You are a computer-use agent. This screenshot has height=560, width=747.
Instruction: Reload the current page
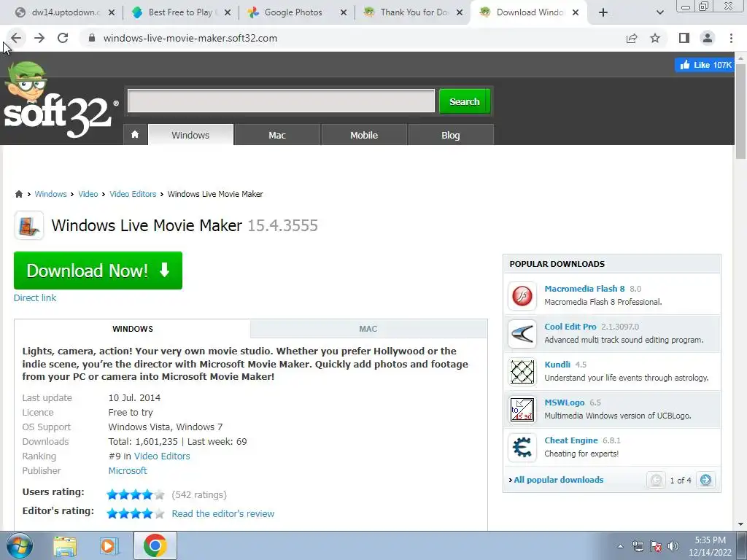click(x=63, y=38)
